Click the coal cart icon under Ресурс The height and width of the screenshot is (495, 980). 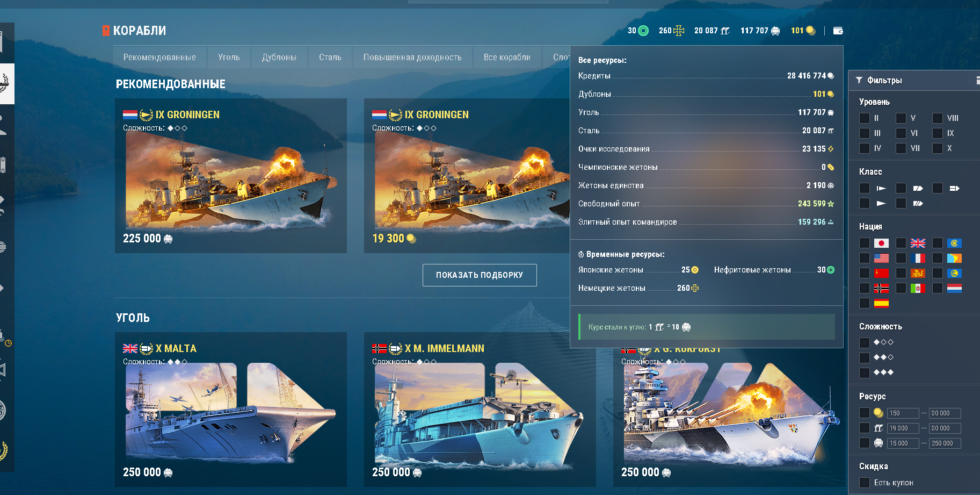tap(879, 443)
